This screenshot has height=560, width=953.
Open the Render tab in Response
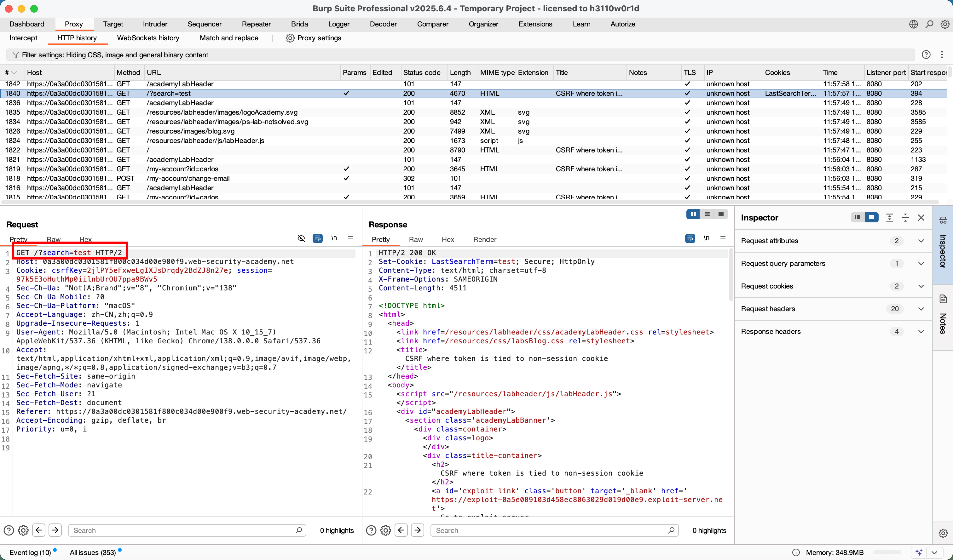(484, 239)
